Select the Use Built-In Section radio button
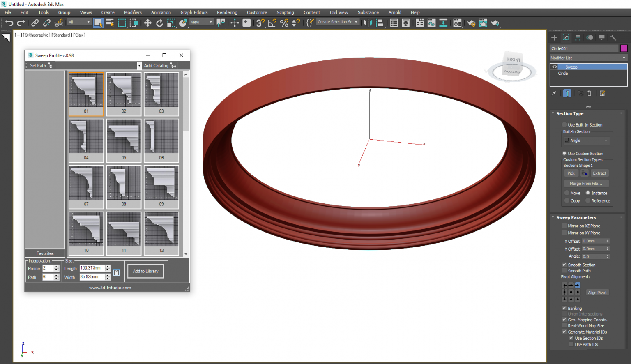 point(564,124)
